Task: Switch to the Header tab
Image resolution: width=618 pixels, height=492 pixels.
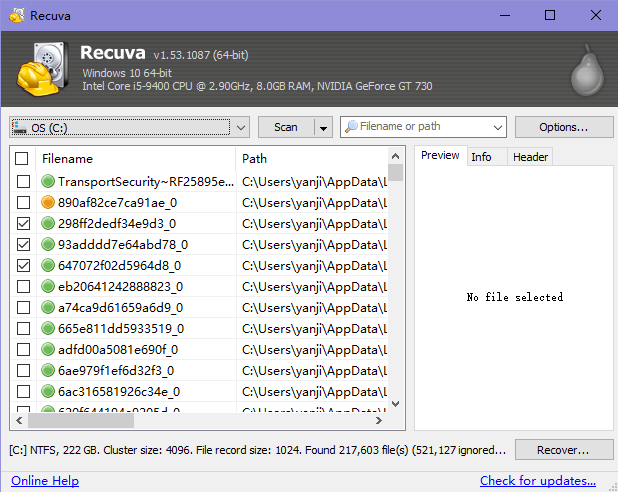Action: [x=530, y=157]
